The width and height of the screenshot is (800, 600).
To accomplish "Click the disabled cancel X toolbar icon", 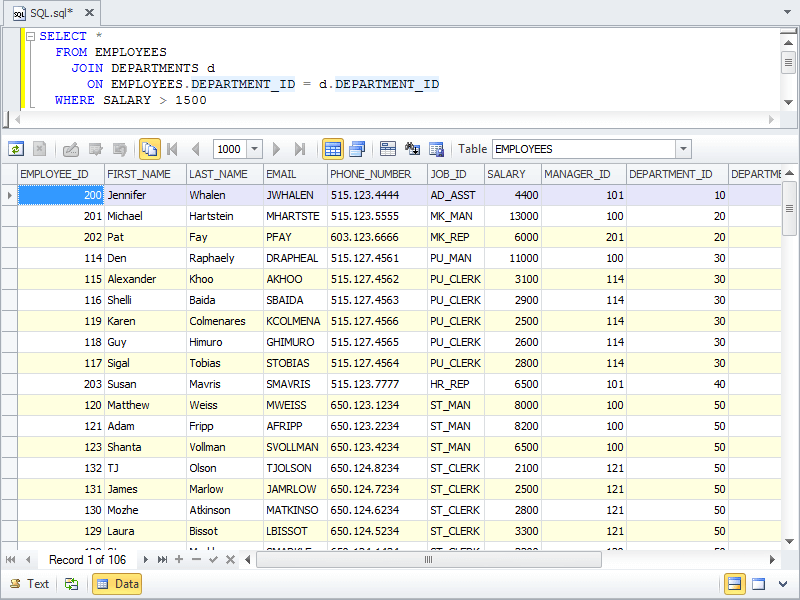I will (x=39, y=149).
